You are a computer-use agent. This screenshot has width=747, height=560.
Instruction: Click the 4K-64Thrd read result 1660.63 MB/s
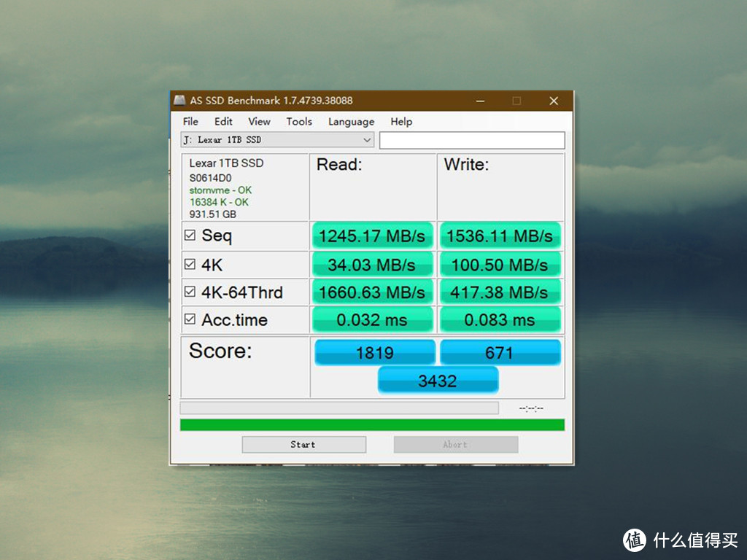click(372, 292)
